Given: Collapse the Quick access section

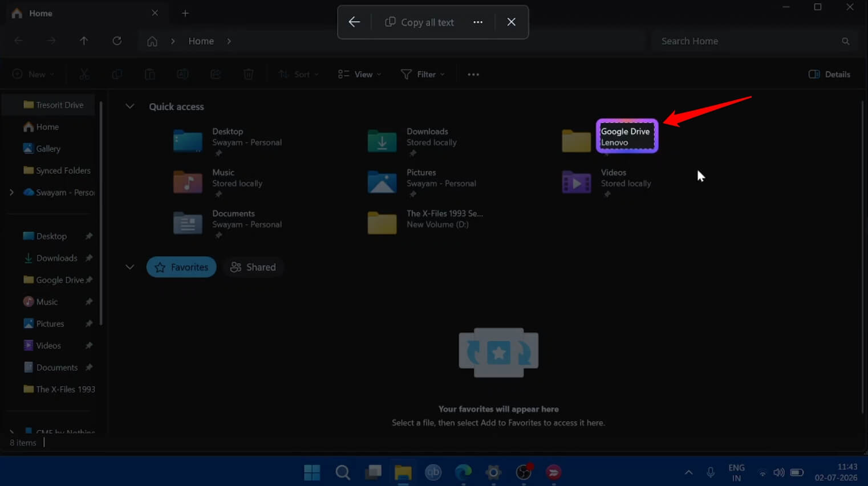Looking at the screenshot, I should pyautogui.click(x=129, y=107).
